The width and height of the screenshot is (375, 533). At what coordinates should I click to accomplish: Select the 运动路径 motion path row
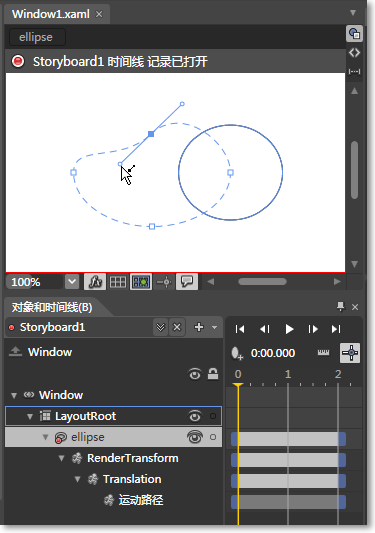click(141, 500)
